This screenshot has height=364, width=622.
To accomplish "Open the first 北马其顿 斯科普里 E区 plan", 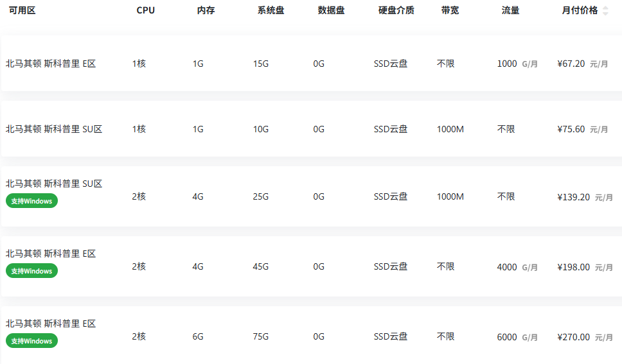I will pos(51,64).
